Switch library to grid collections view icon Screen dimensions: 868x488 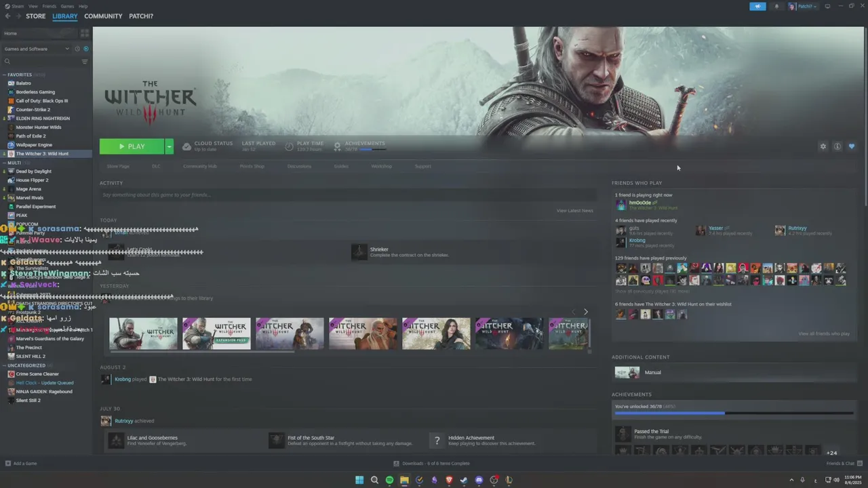pyautogui.click(x=85, y=33)
